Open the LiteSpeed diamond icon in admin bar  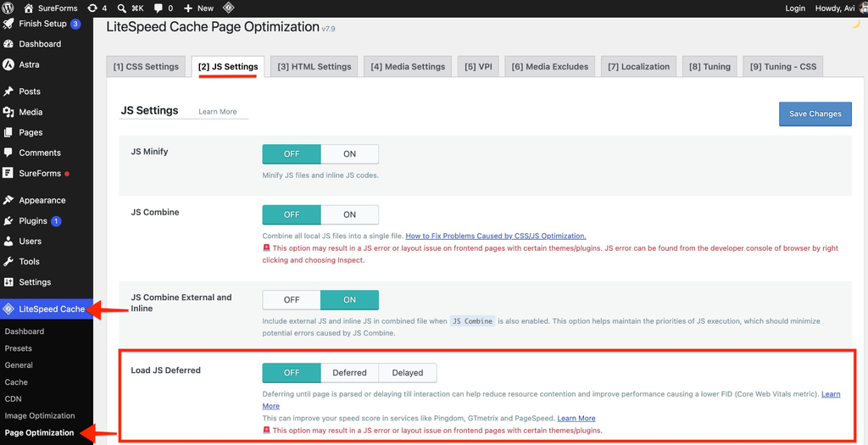coord(229,8)
